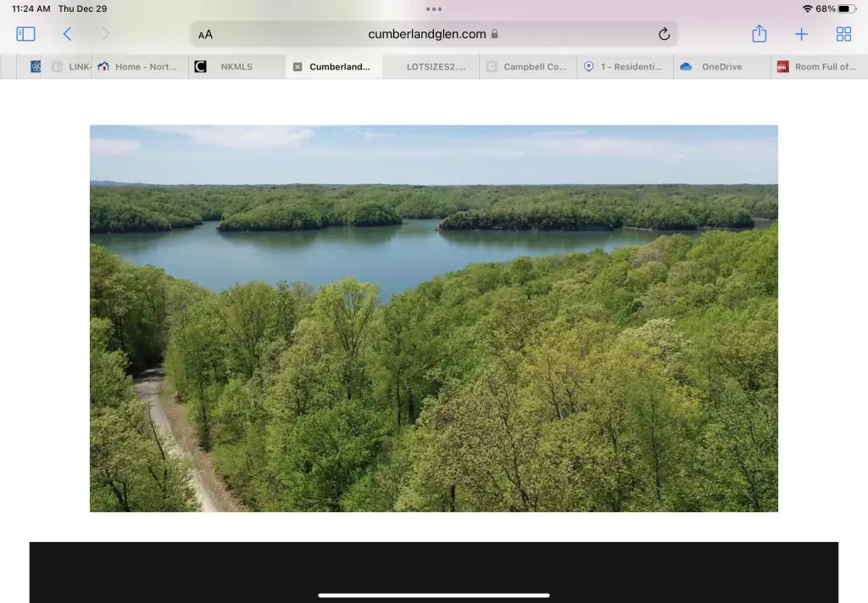
Task: Select the Campbell Co tab
Action: click(x=534, y=67)
